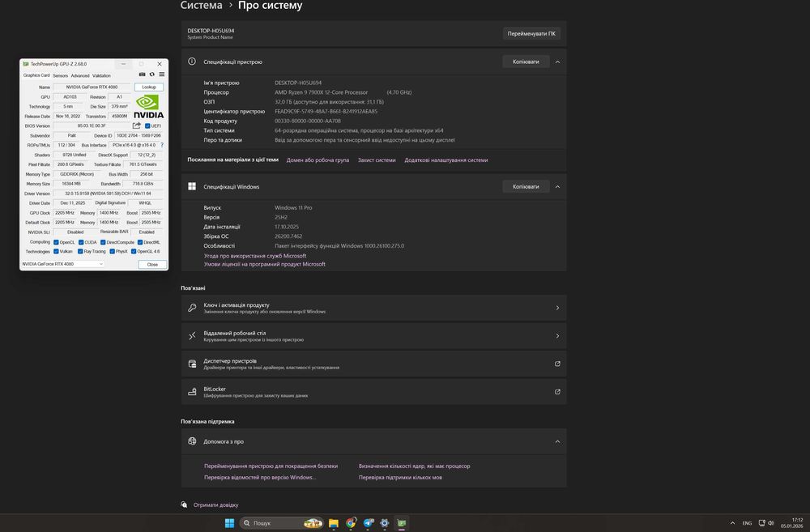The image size is (810, 532).
Task: Open the domain or workgroup link
Action: pos(318,160)
